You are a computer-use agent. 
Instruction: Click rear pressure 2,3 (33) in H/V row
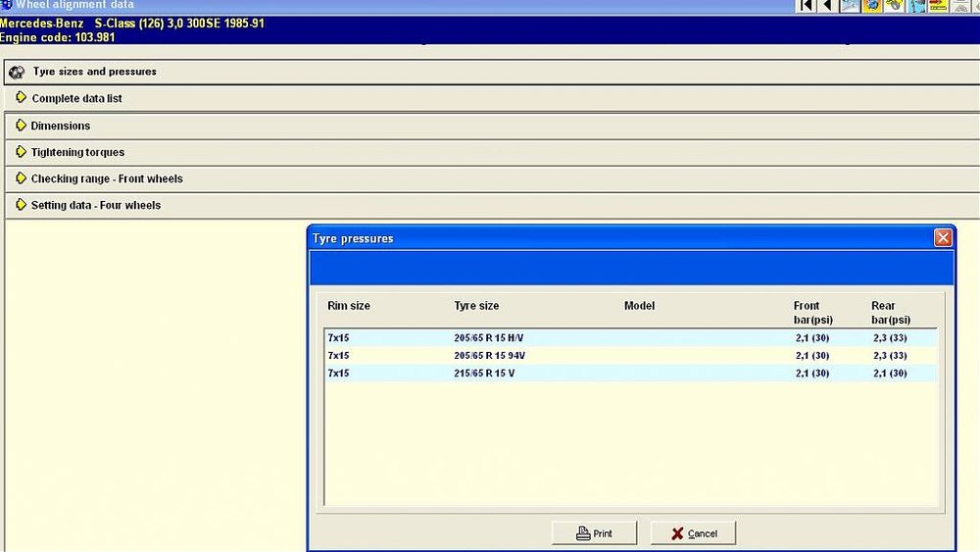(890, 337)
